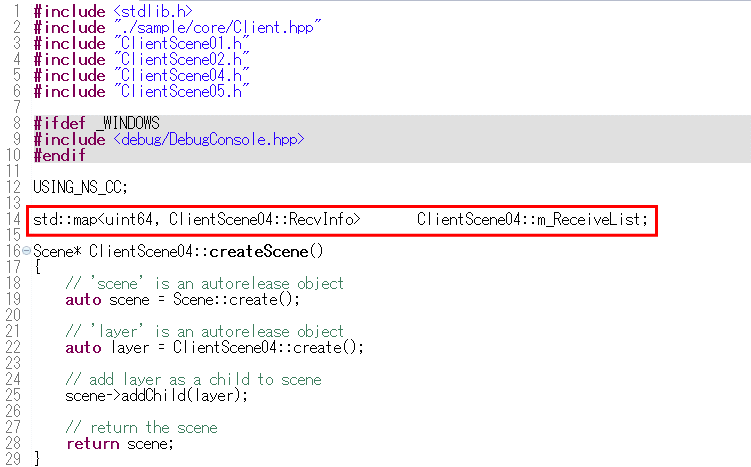Click std::map<uint64, ClientScene04::RecvInfo> type
751x467 pixels.
point(197,219)
